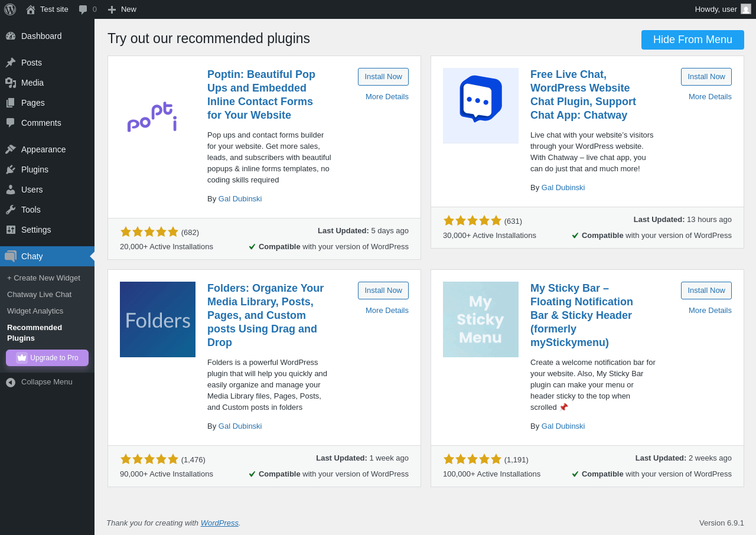756x535 pixels.
Task: Open the Plugins plug icon
Action: pos(11,169)
